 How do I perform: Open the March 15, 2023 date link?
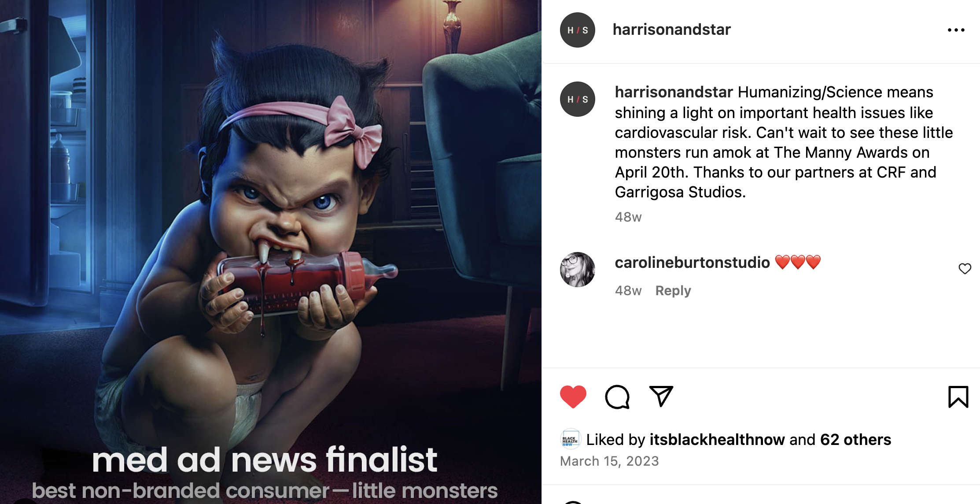[x=609, y=461]
